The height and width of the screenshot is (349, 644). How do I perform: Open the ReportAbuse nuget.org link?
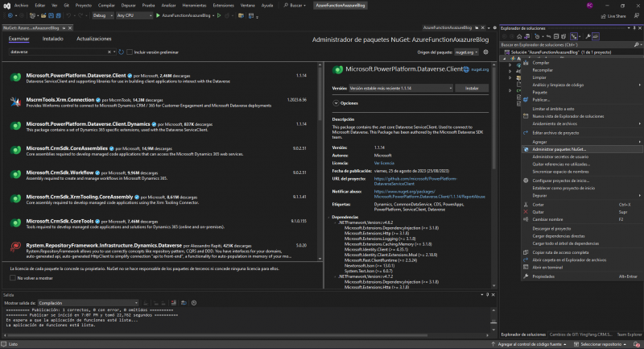pos(429,194)
